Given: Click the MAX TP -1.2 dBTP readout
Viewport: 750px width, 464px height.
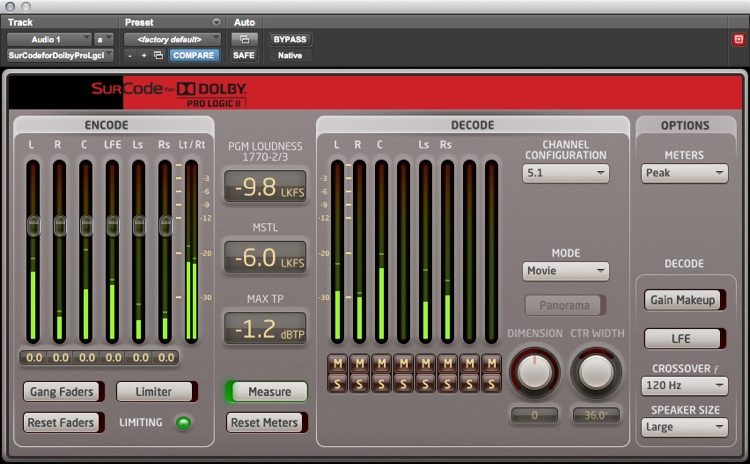Looking at the screenshot, I should [265, 329].
